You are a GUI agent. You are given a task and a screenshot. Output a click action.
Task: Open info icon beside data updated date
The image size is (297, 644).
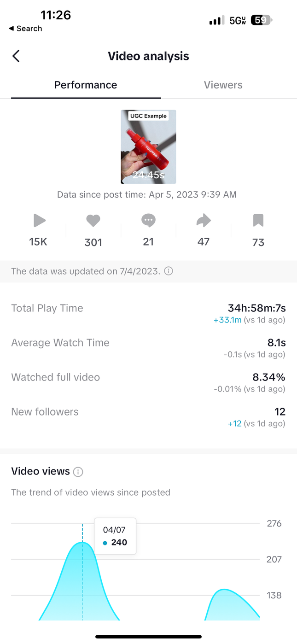point(169,271)
